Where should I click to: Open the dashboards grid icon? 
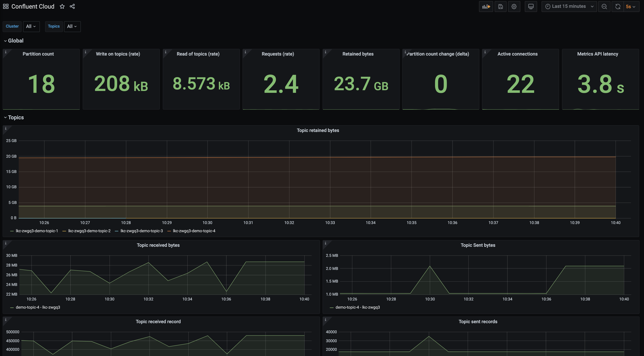(6, 6)
